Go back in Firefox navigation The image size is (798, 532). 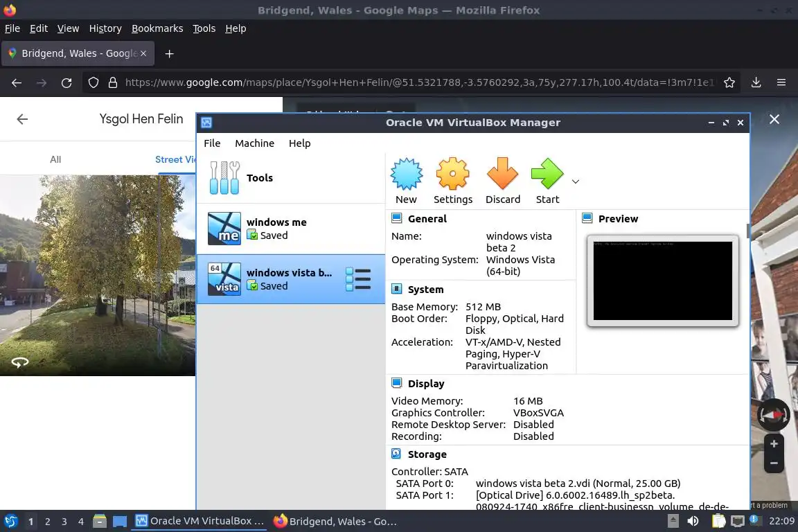pos(17,82)
